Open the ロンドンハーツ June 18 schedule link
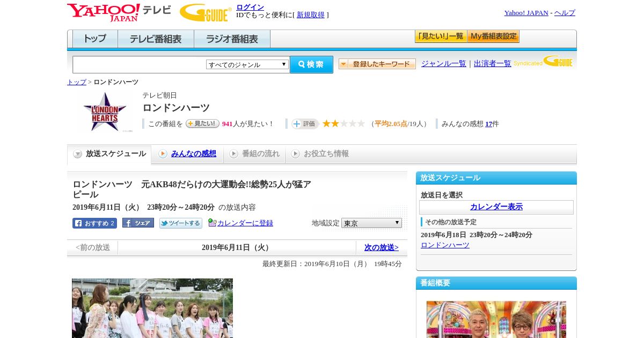The width and height of the screenshot is (644, 338). pos(445,245)
